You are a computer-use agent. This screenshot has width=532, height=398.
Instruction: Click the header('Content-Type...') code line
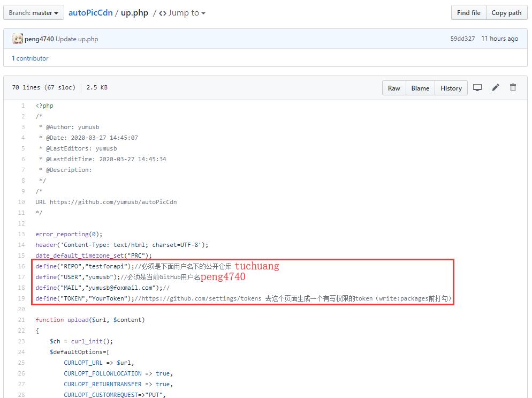[x=122, y=245]
